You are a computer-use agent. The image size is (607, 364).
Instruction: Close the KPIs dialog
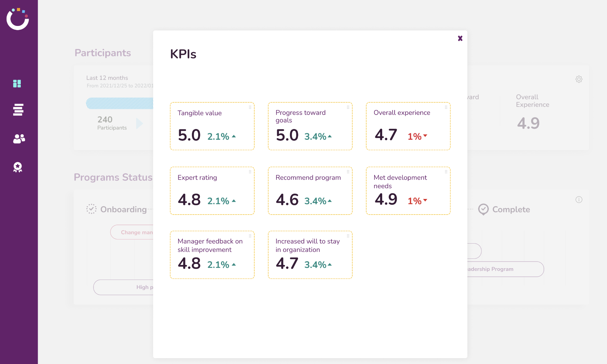[460, 38]
